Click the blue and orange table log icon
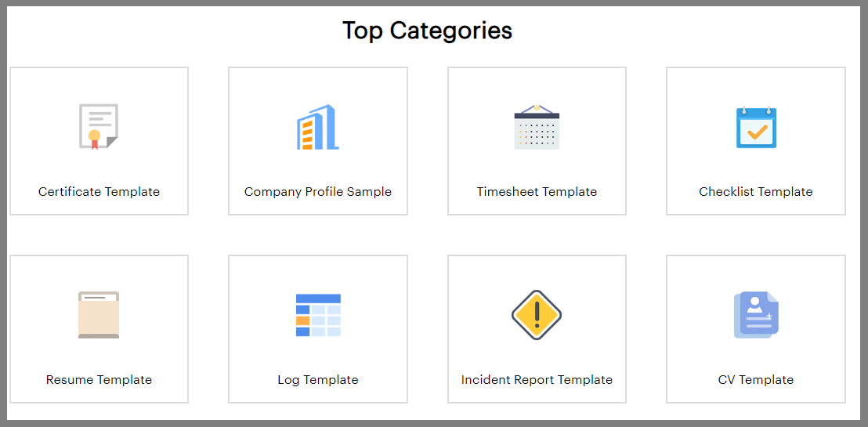 [318, 315]
